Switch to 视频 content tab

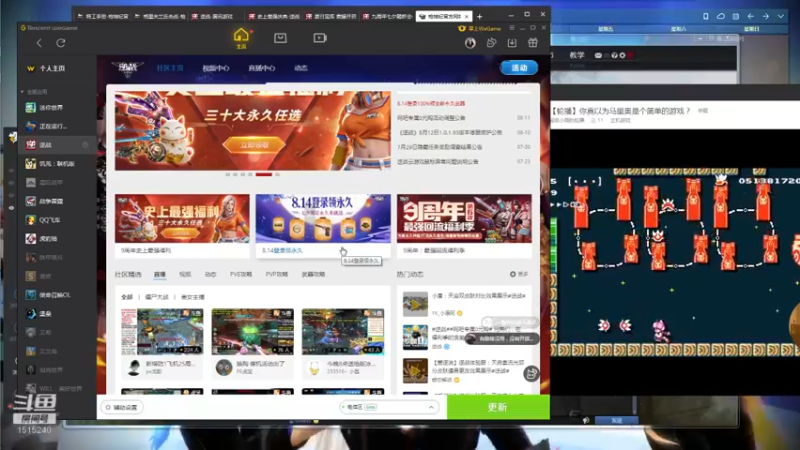185,274
